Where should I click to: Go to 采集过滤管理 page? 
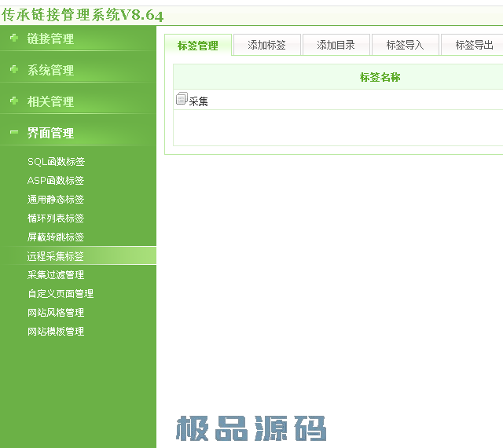coord(56,275)
